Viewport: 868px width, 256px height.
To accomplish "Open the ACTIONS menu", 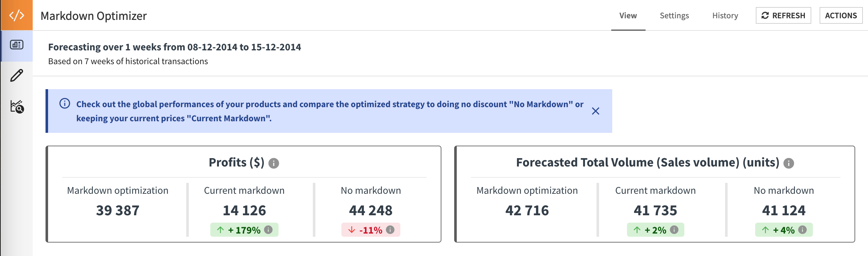I will click(841, 15).
